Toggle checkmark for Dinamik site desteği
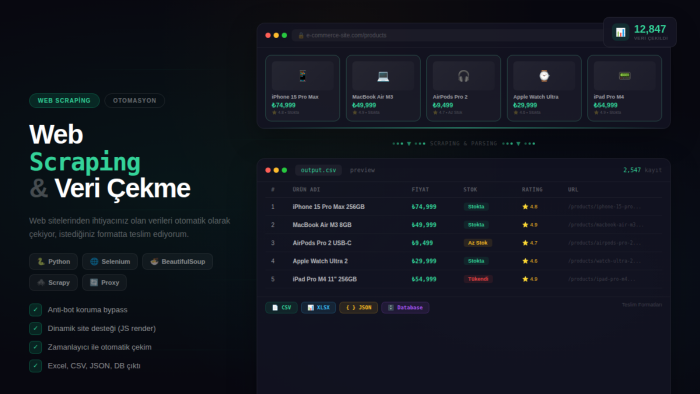Image resolution: width=700 pixels, height=394 pixels. (35, 328)
